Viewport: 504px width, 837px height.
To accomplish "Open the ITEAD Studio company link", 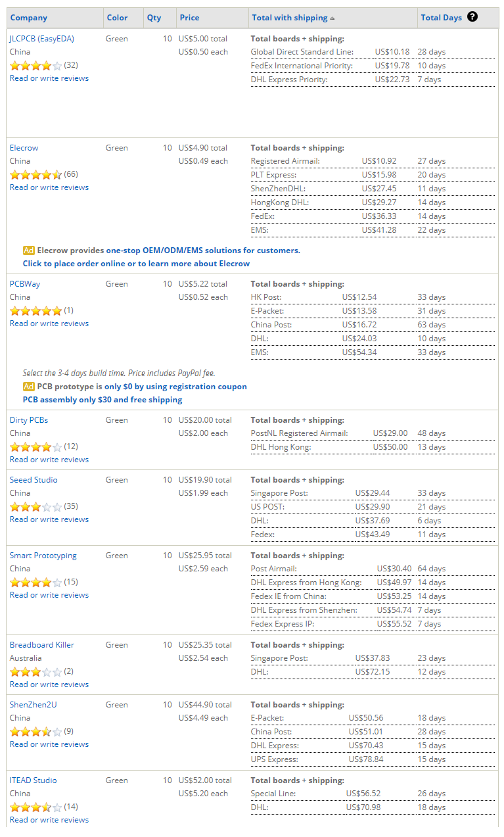I will click(34, 780).
